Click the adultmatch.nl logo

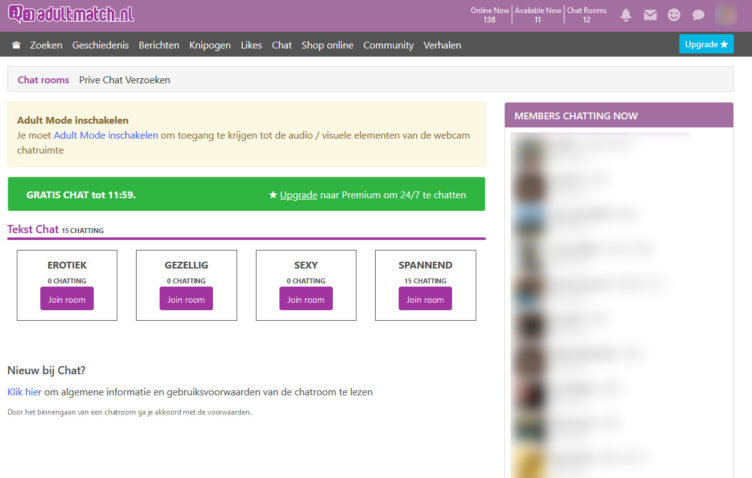coord(70,14)
